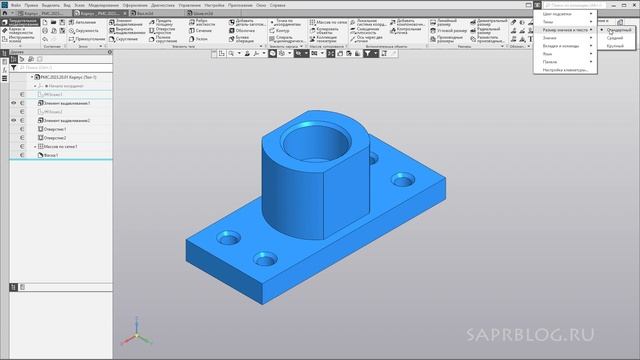Start Булева операция

tap(241, 39)
